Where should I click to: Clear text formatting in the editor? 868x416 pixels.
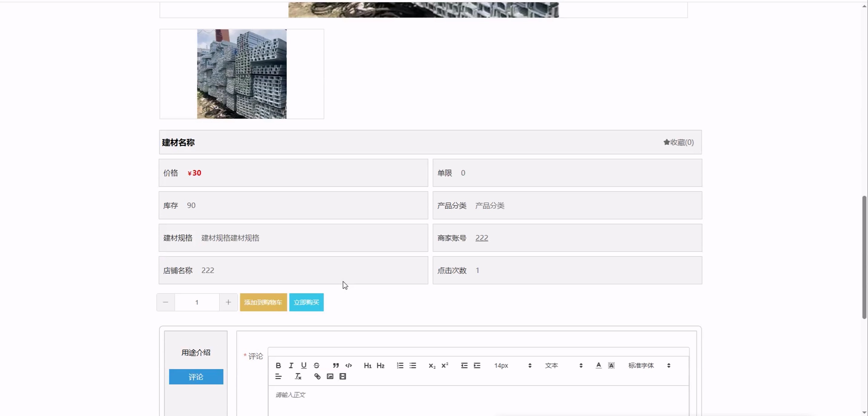point(298,376)
